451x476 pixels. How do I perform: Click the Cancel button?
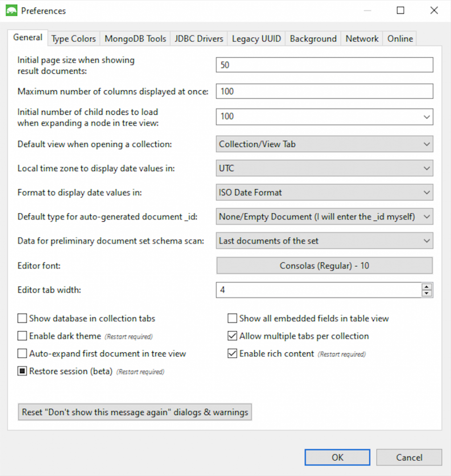409,457
